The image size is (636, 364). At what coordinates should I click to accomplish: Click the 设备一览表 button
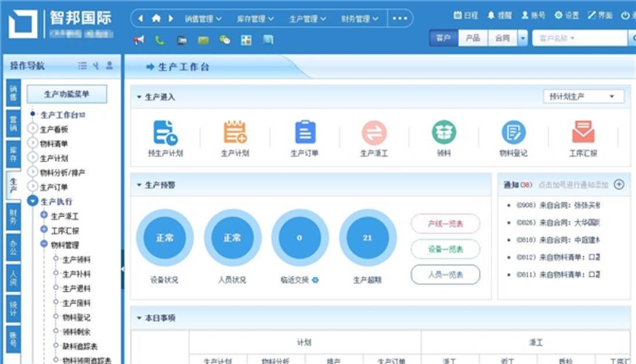pos(445,249)
